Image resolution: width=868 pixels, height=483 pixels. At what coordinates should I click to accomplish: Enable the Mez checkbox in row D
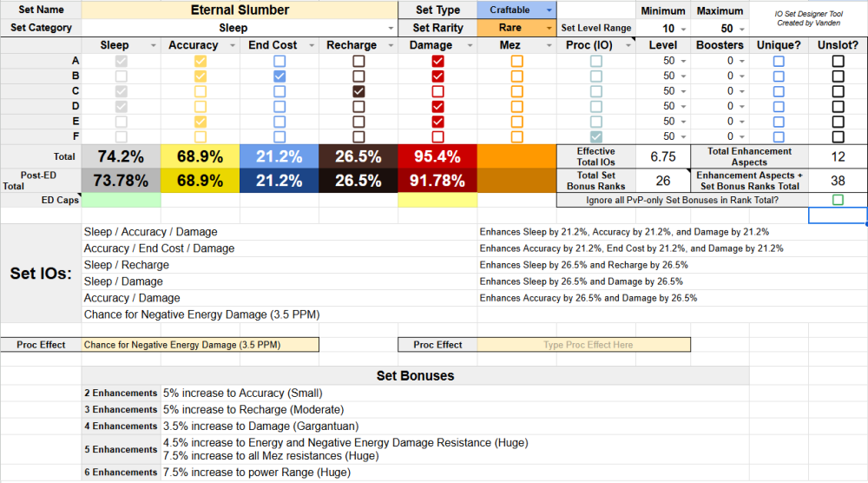[516, 106]
